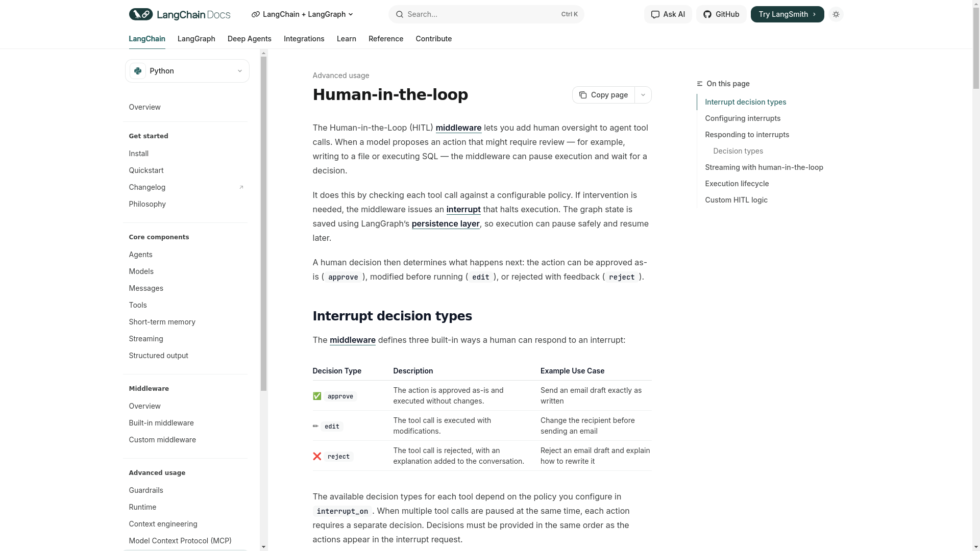980x551 pixels.
Task: Open Guardrails in sidebar
Action: pos(185,490)
